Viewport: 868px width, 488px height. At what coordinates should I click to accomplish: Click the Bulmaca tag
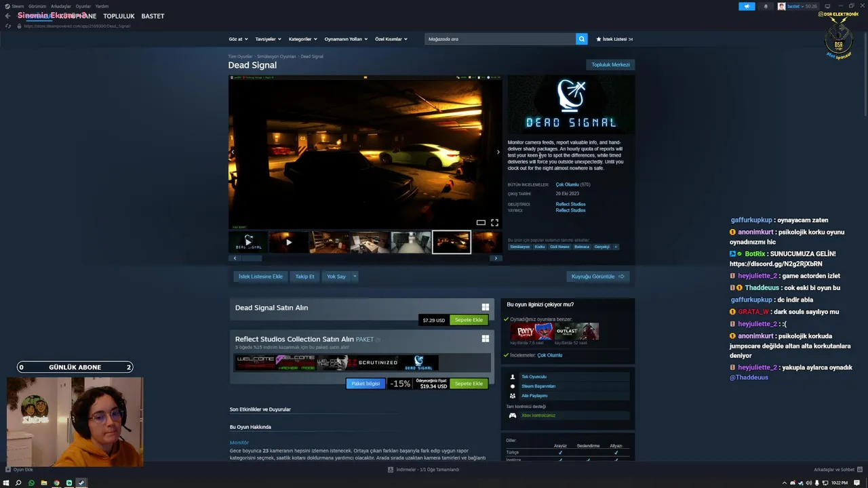582,247
